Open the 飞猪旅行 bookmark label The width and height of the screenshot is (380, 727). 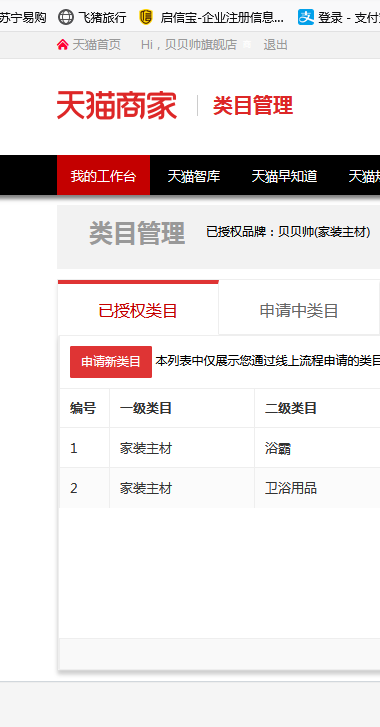[102, 18]
